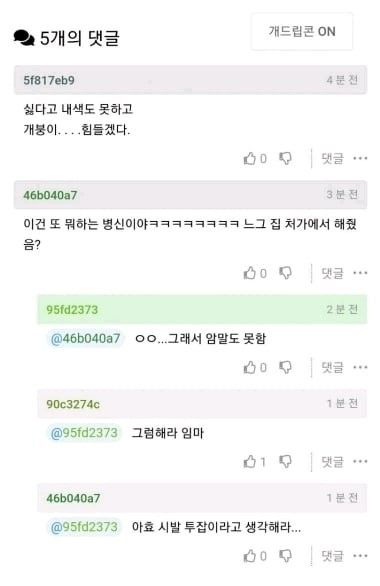The image size is (380, 586).
Task: Like the first 46b040a7 comment
Action: pyautogui.click(x=249, y=273)
